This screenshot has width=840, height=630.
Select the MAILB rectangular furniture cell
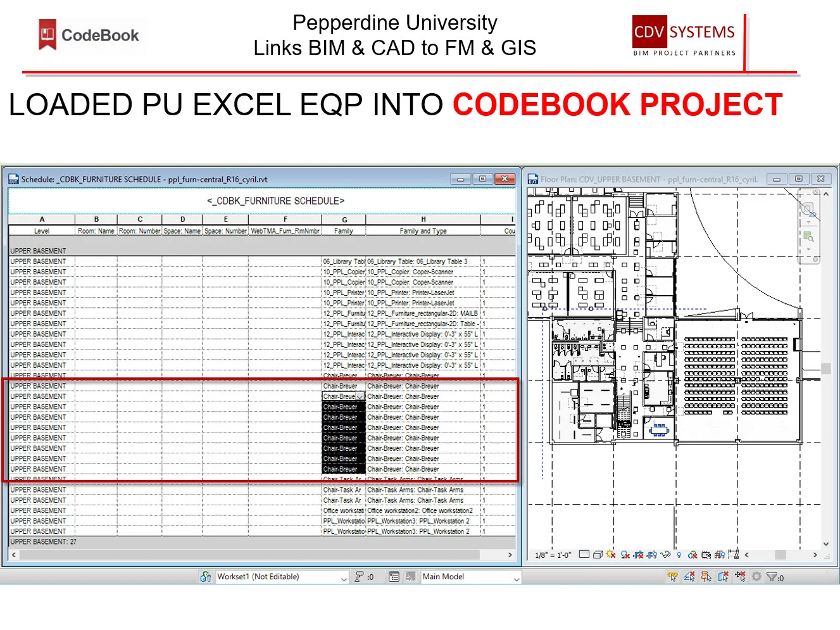[x=423, y=313]
